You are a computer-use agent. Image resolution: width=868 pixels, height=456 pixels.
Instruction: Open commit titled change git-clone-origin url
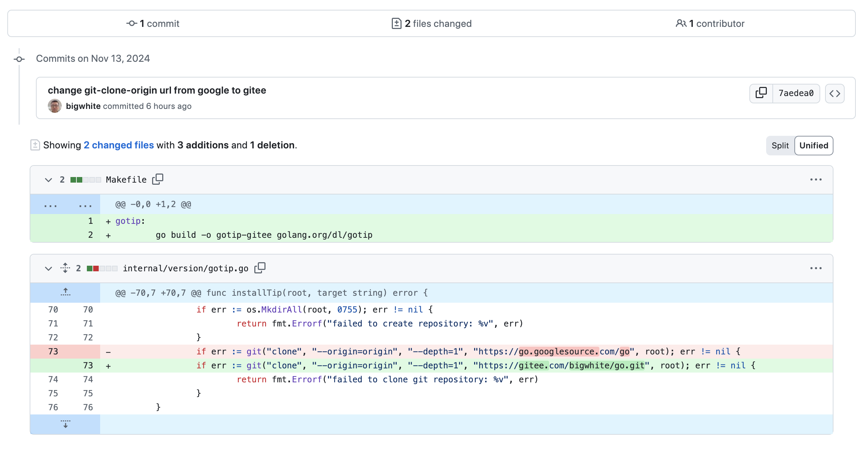pyautogui.click(x=157, y=90)
